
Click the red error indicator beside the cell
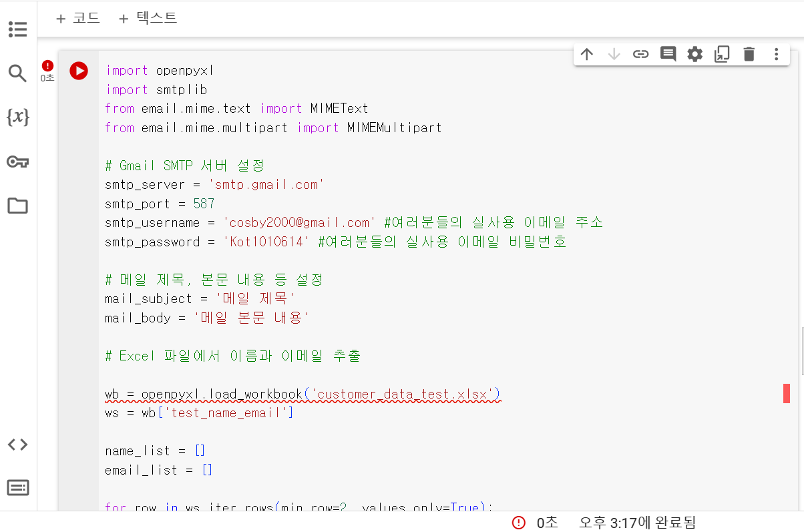tap(47, 65)
